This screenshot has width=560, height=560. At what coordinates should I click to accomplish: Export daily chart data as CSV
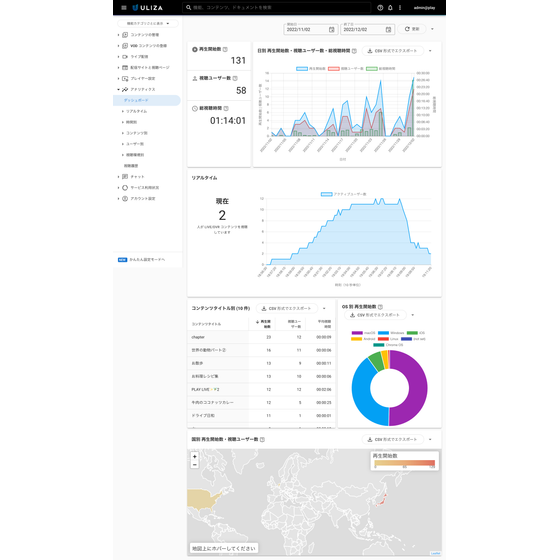click(x=392, y=51)
